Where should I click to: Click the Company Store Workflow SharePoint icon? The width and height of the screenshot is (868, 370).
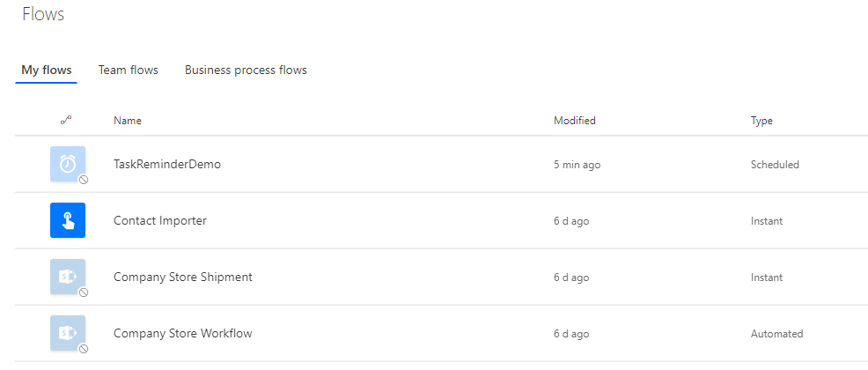pyautogui.click(x=68, y=334)
